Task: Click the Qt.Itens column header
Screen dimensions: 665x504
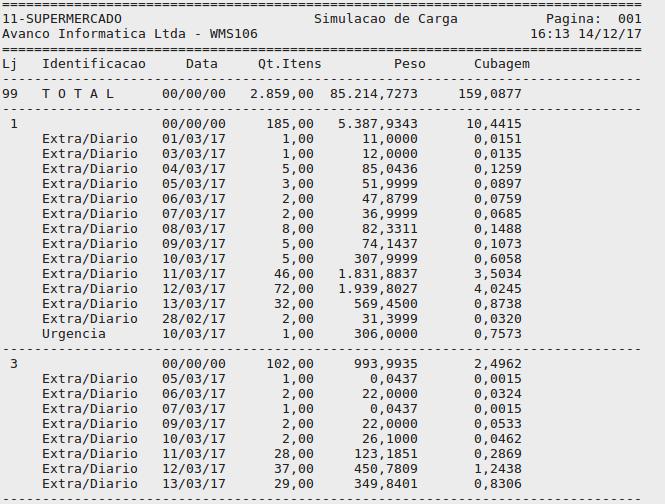Action: [x=289, y=64]
